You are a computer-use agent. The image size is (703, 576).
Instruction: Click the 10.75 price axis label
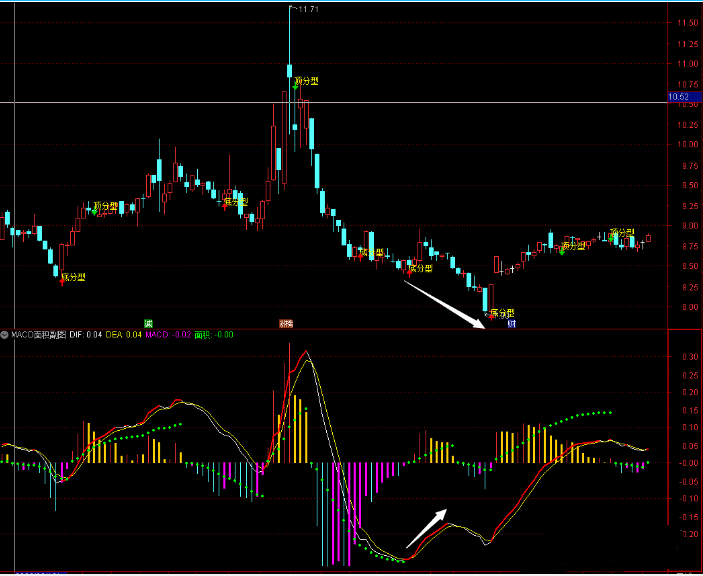point(688,85)
